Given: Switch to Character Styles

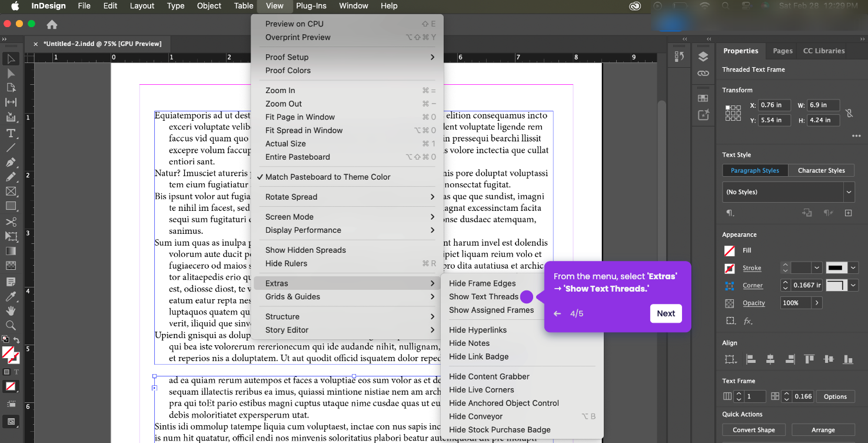Looking at the screenshot, I should (x=821, y=170).
